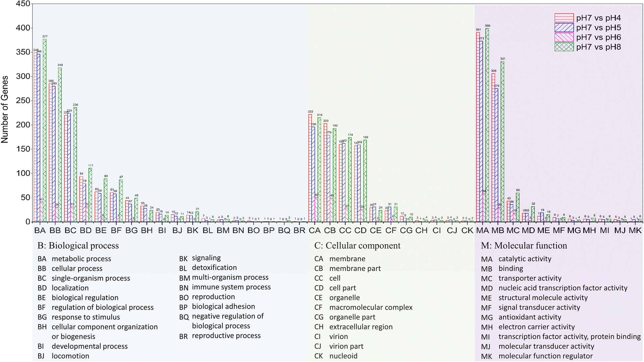
Task: Select the 'pH7 vs pH6' legend label
Action: point(598,37)
